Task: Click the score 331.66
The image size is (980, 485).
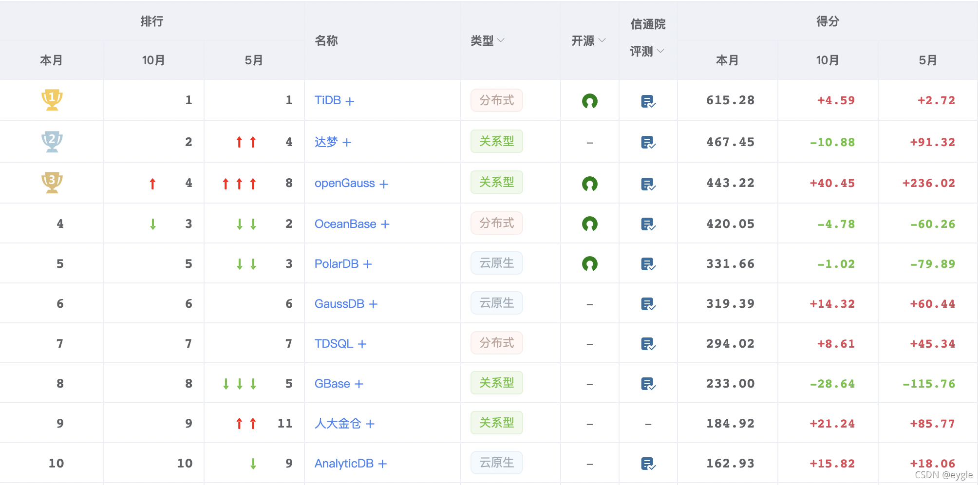Action: tap(730, 264)
